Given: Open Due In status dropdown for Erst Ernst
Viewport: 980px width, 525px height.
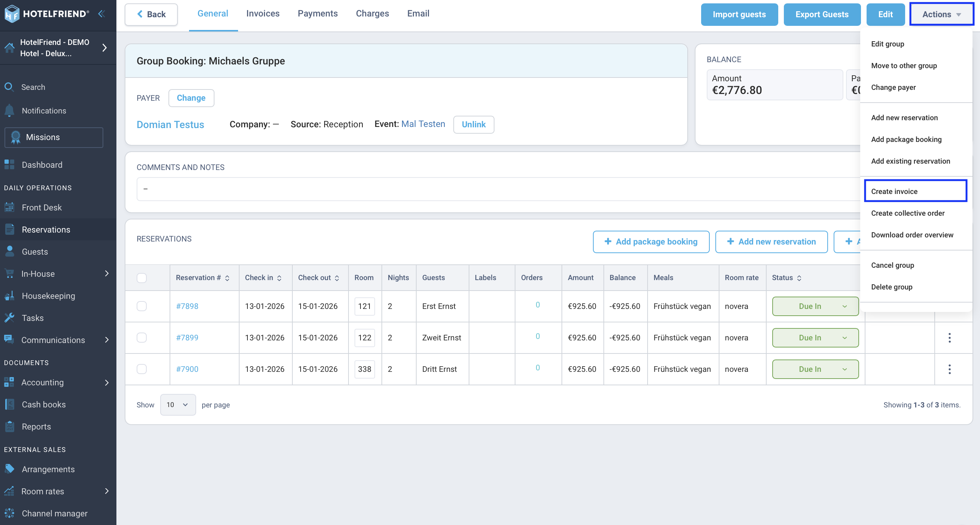Looking at the screenshot, I should coord(815,306).
